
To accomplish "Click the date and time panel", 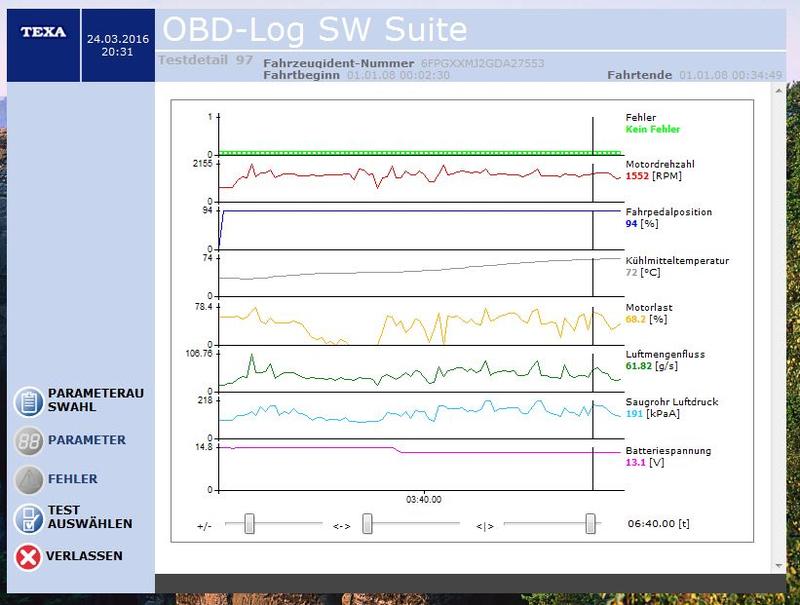I will pos(118,45).
